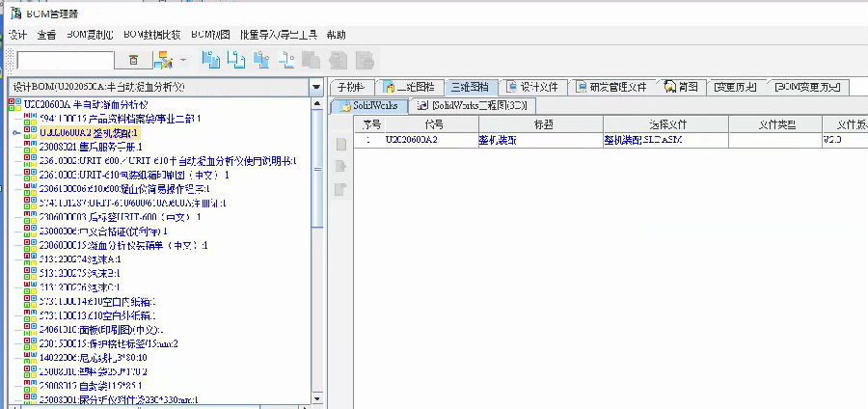Viewport: 868px width, 409px height.
Task: Switch to the 变更历史 tab
Action: tap(735, 87)
